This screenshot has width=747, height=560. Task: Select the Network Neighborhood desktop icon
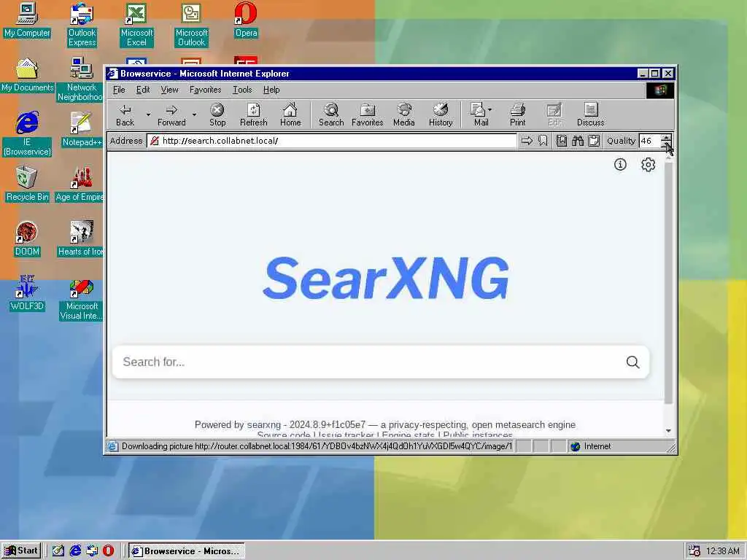[x=81, y=79]
